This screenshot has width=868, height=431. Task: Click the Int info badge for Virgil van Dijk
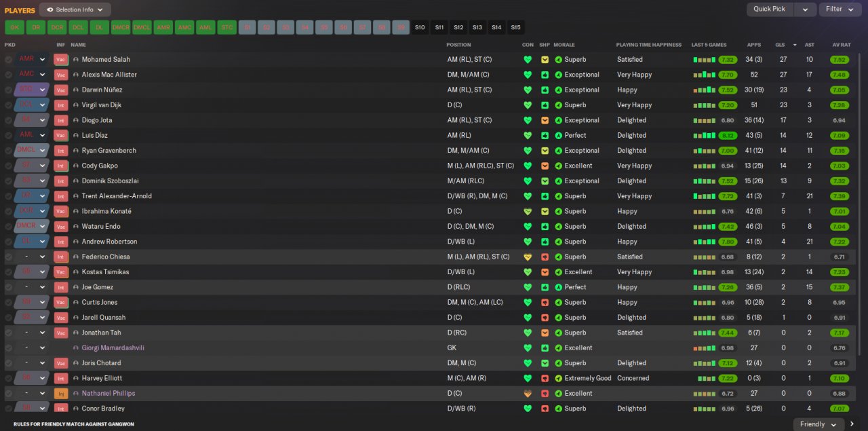tap(60, 105)
